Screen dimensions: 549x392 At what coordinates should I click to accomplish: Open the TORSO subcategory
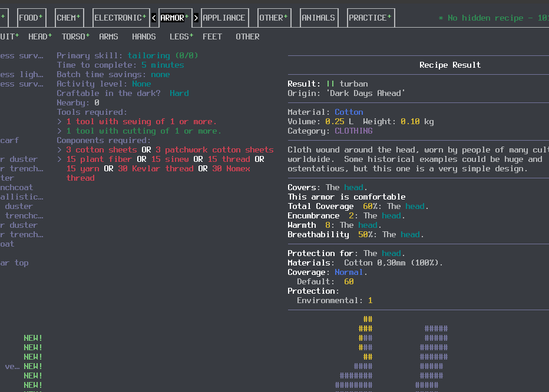coord(72,36)
